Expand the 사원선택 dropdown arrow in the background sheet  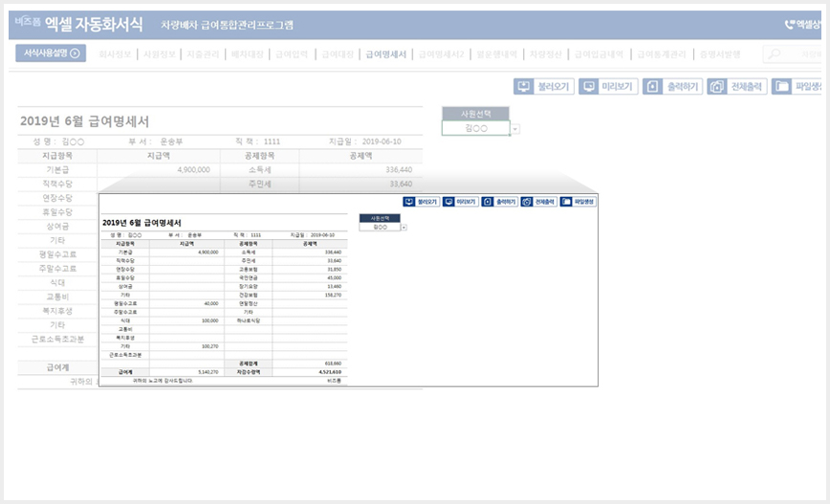tap(515, 129)
